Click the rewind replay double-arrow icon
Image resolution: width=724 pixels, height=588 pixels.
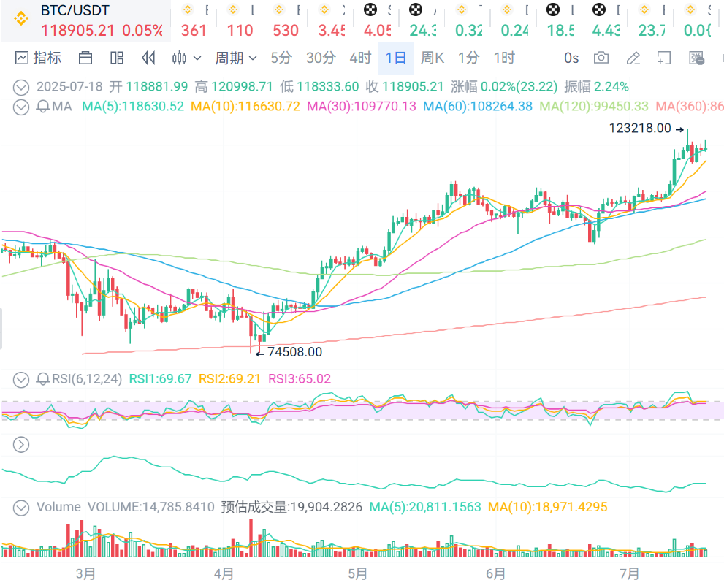coord(148,58)
